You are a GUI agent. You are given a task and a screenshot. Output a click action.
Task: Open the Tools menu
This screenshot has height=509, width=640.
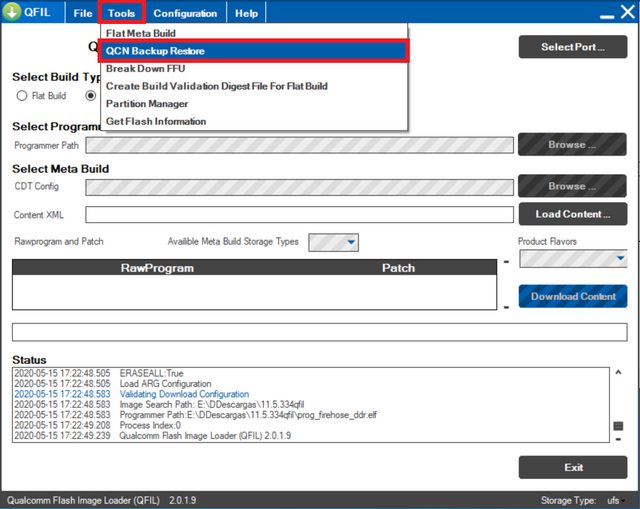(121, 13)
